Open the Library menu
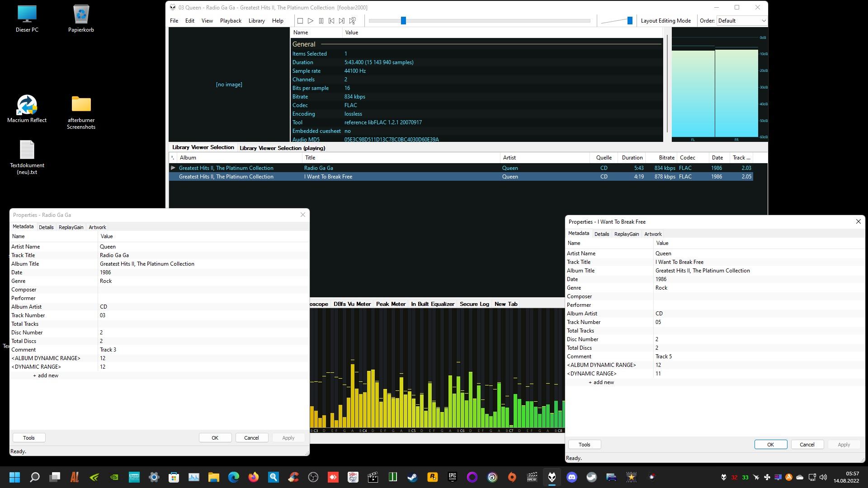868x488 pixels. pos(256,21)
